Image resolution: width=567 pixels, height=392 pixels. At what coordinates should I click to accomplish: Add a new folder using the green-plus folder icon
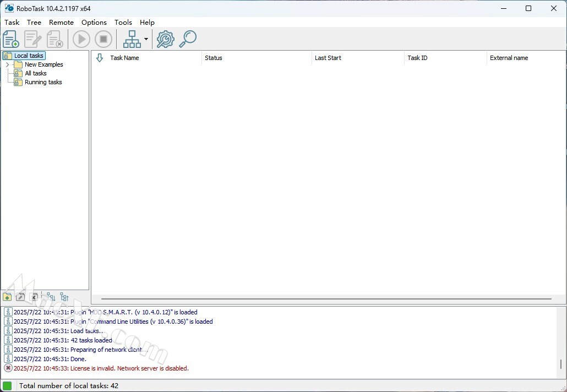point(7,297)
